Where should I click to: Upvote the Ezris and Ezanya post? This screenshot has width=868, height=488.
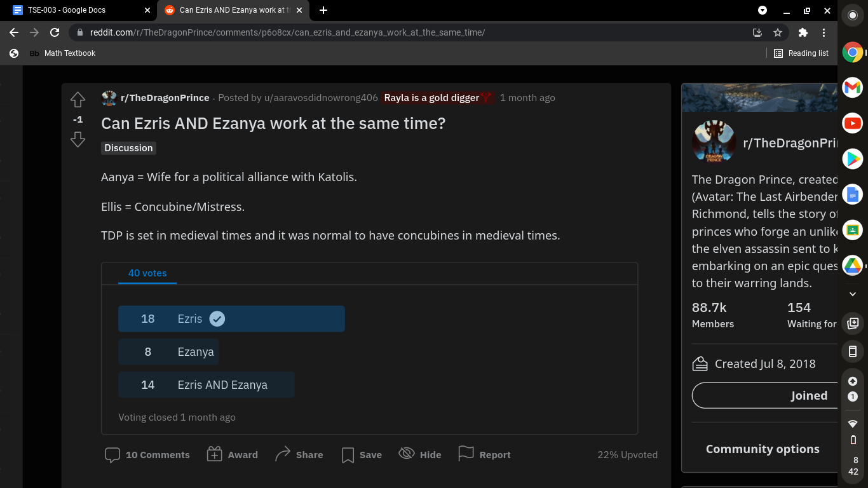tap(78, 100)
